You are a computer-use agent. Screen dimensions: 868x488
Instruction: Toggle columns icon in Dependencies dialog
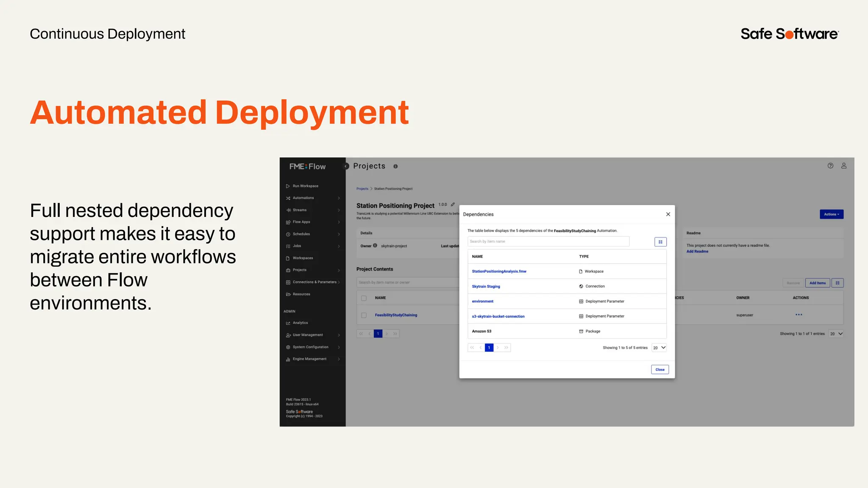[660, 242]
